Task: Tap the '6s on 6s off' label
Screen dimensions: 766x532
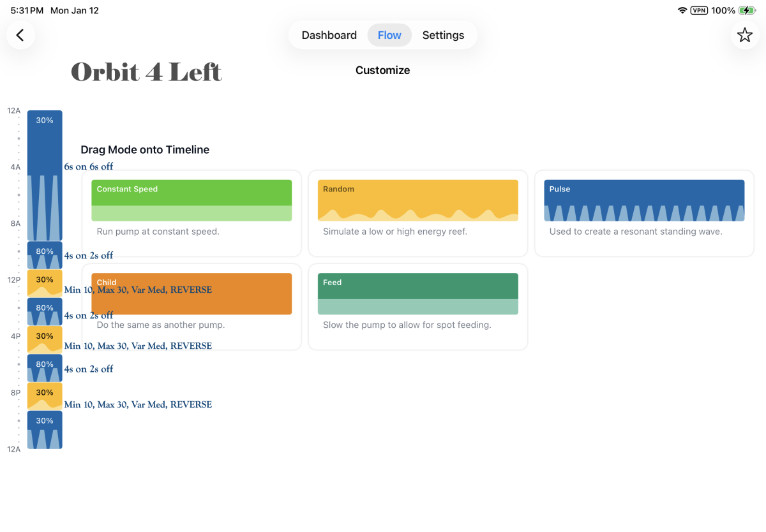Action: pos(89,166)
